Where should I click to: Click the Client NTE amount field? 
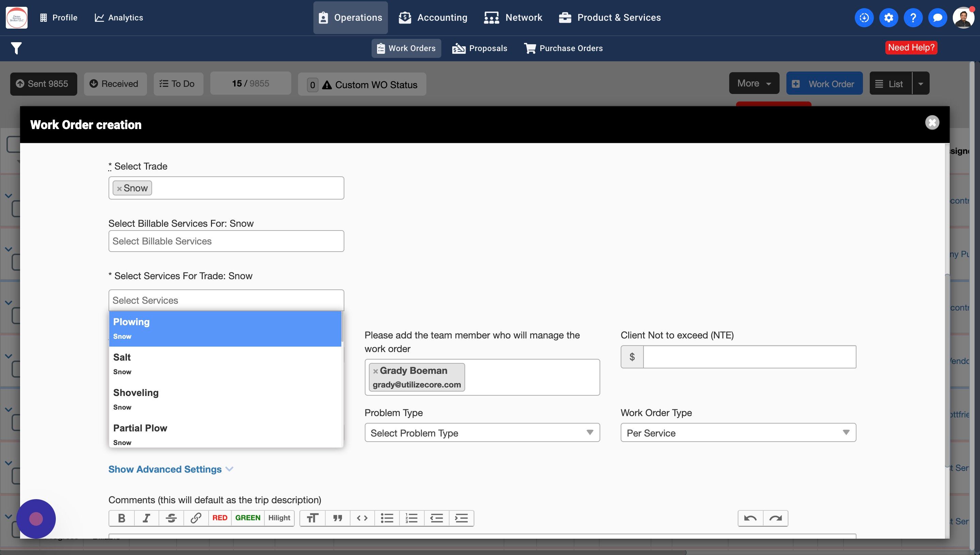(x=749, y=357)
